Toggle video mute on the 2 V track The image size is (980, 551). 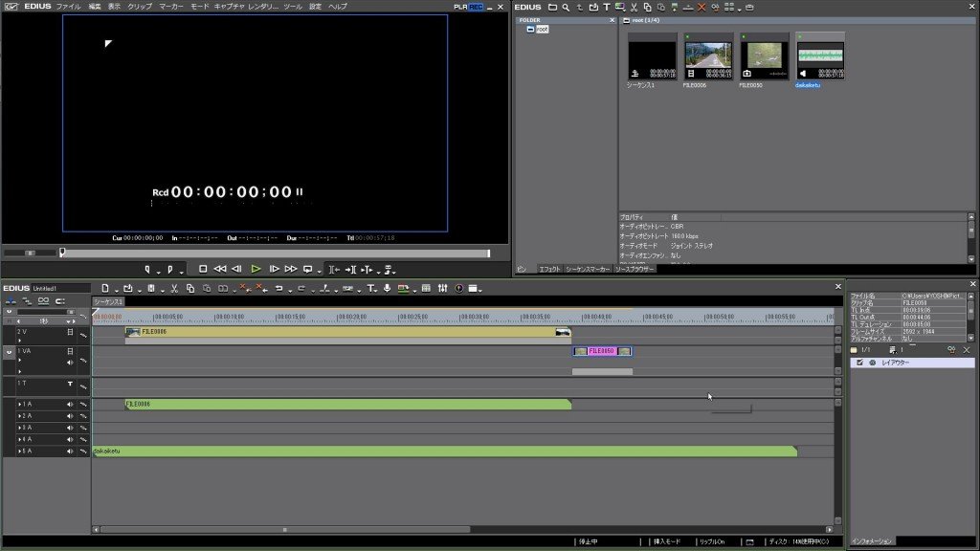coord(70,332)
